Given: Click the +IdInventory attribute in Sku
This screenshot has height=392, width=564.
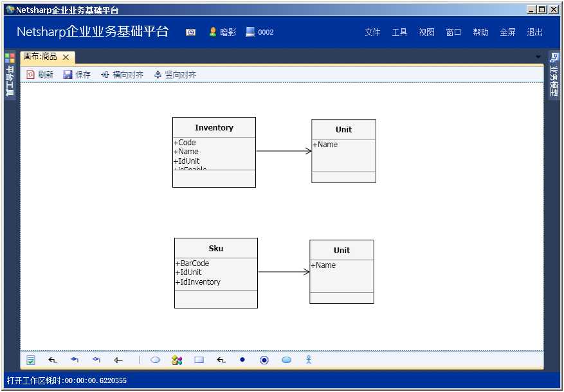Looking at the screenshot, I should (198, 281).
